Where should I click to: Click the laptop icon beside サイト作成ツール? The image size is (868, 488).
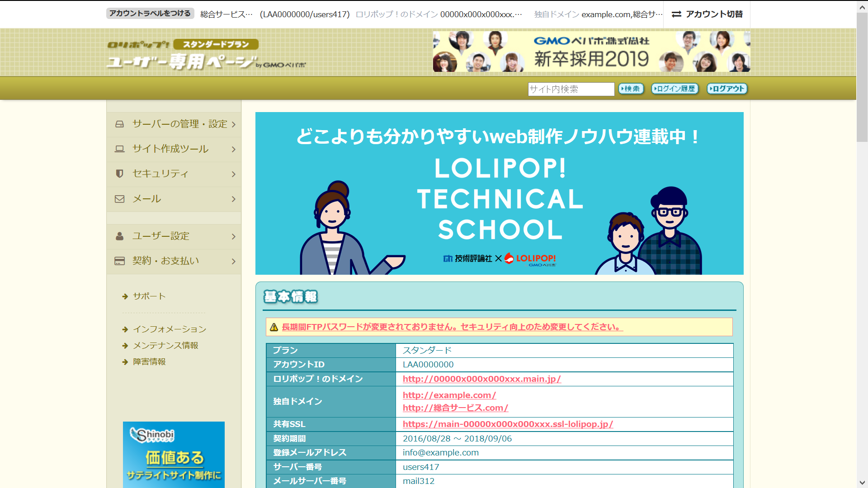119,149
